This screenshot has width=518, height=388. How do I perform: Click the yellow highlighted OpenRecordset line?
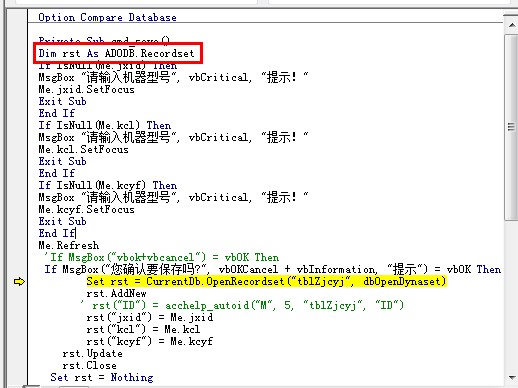click(x=266, y=281)
